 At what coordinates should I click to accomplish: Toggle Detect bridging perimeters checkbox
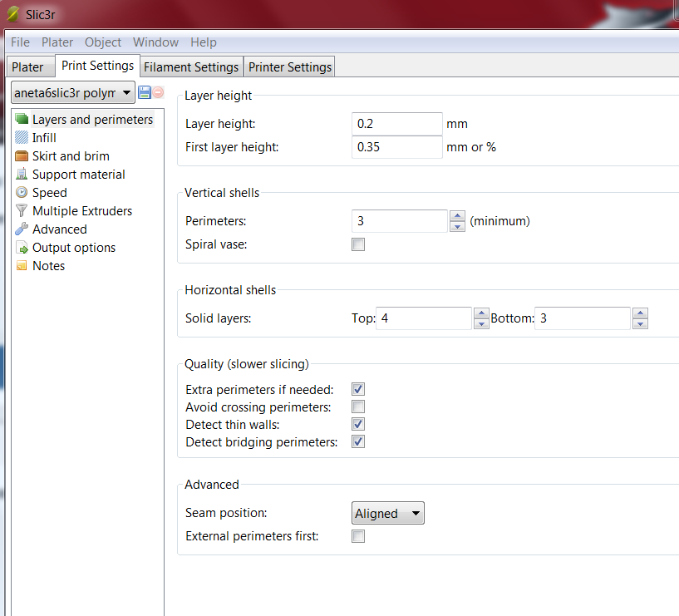pos(358,441)
